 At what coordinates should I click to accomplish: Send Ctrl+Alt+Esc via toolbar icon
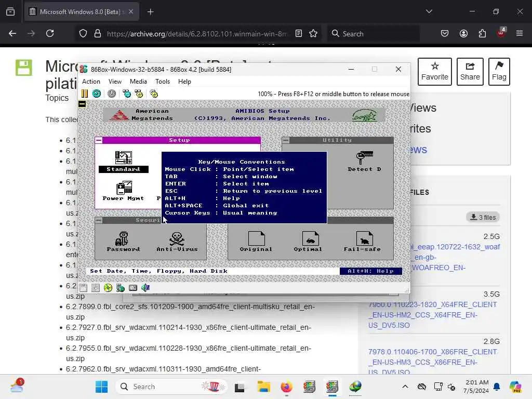(139, 94)
